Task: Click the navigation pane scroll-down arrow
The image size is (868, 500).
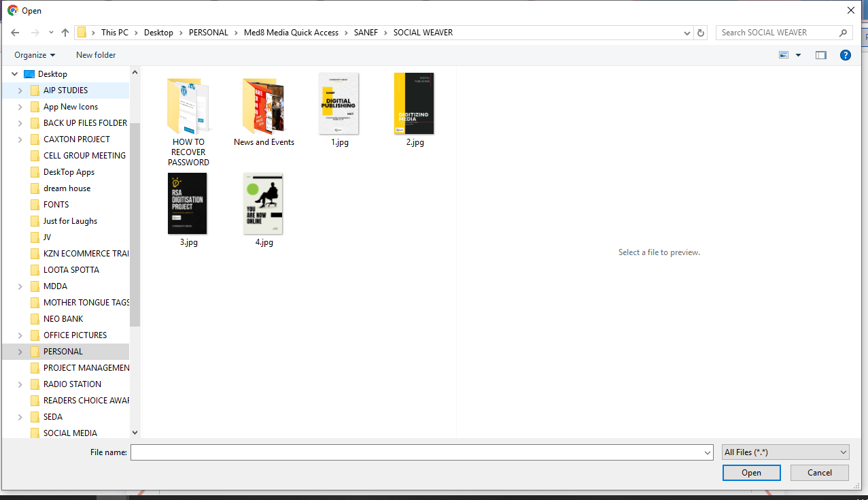Action: click(x=135, y=432)
